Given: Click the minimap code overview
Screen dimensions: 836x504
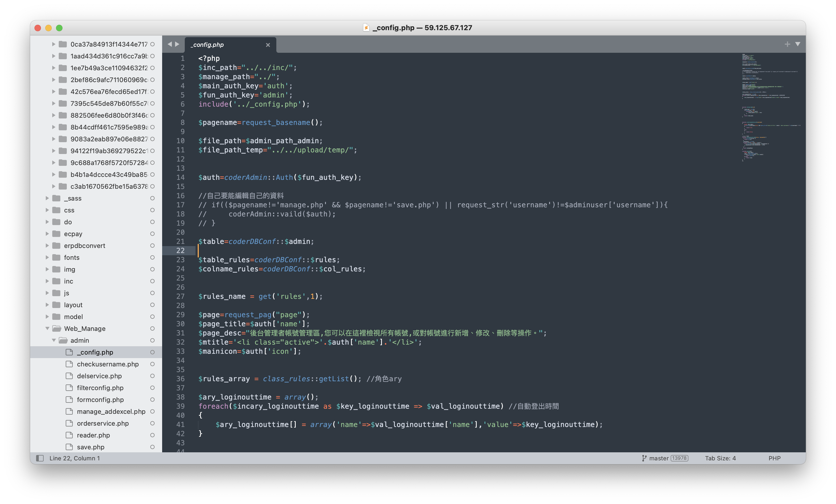Looking at the screenshot, I should tap(771, 107).
